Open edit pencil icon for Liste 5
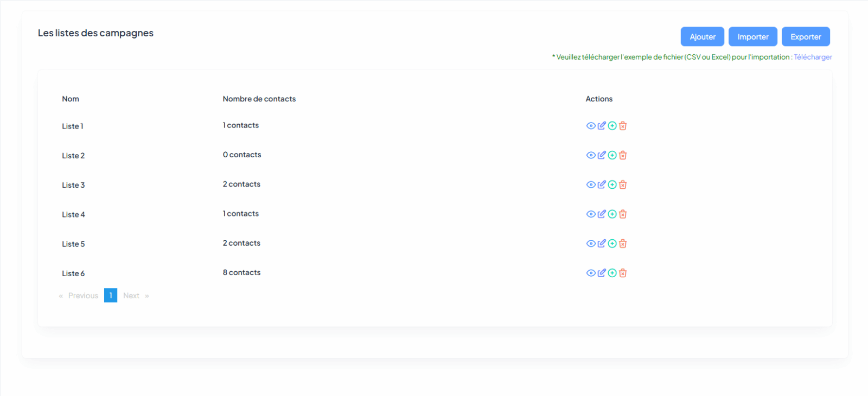The height and width of the screenshot is (396, 868). pyautogui.click(x=602, y=244)
